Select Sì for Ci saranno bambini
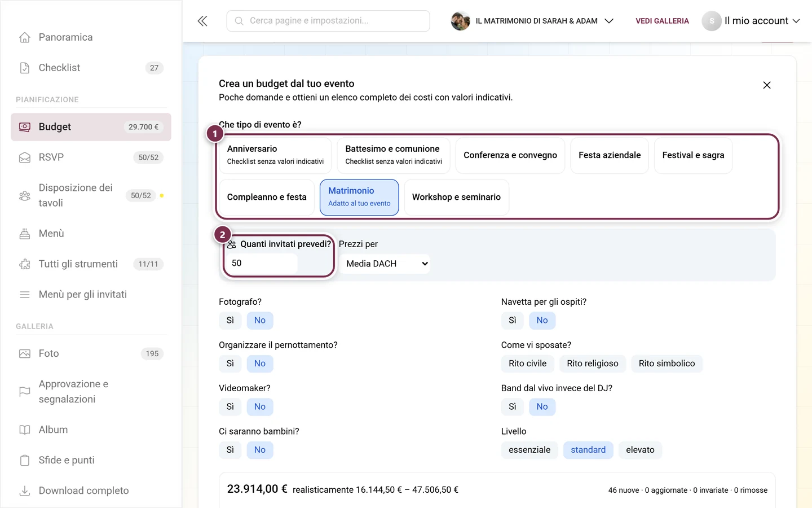The width and height of the screenshot is (812, 508). (x=230, y=450)
